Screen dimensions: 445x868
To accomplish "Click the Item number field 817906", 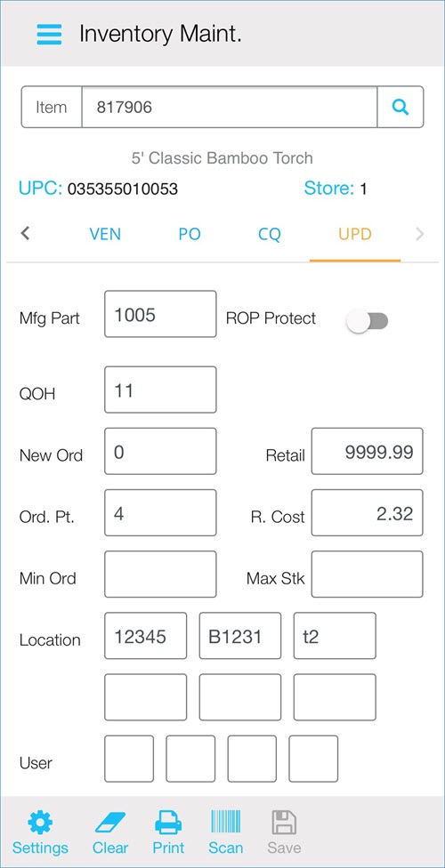I will coord(230,107).
